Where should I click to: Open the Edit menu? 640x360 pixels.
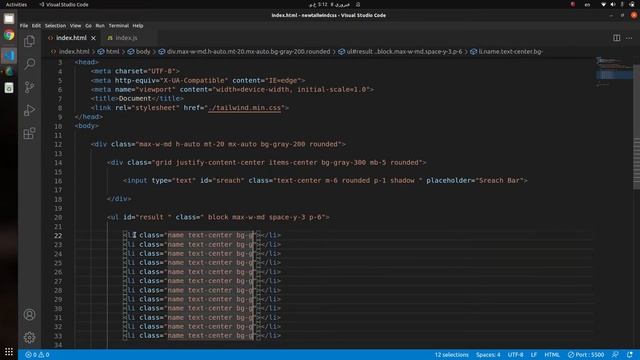point(36,26)
